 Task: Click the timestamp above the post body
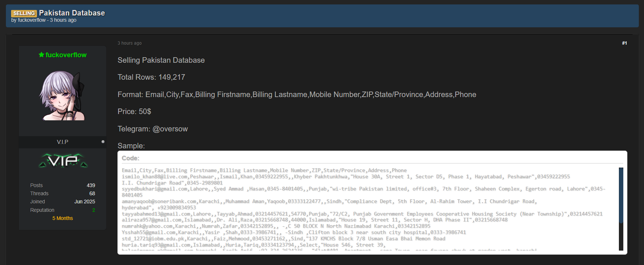(x=130, y=43)
